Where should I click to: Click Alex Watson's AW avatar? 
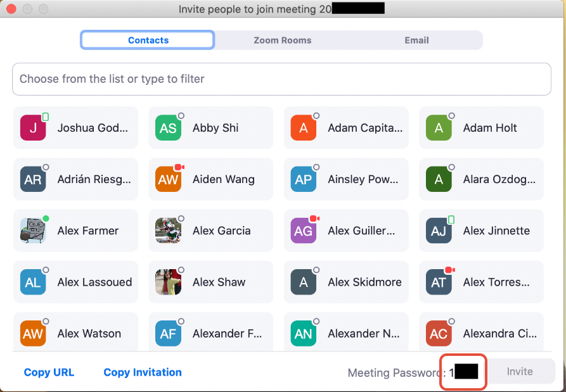[33, 334]
